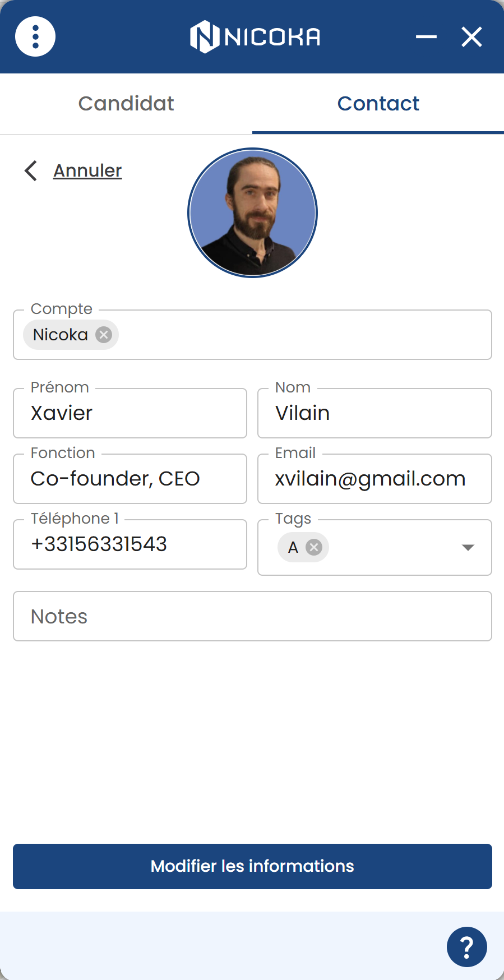Remove the Nicoka account chip
This screenshot has width=504, height=980.
104,335
